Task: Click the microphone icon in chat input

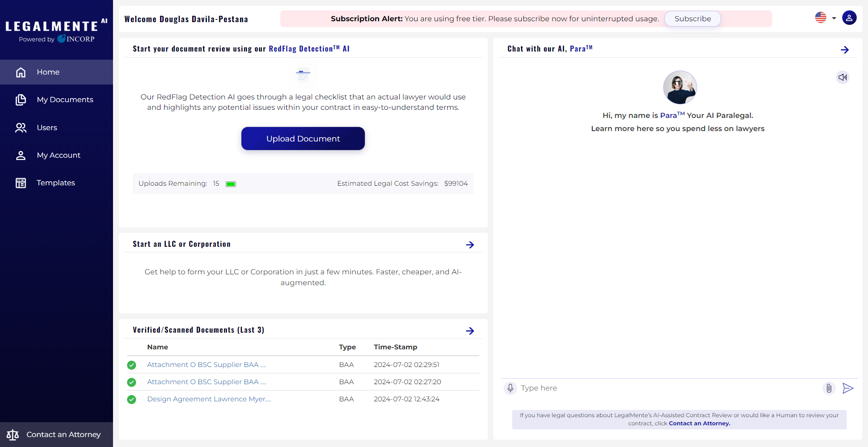Action: 510,388
